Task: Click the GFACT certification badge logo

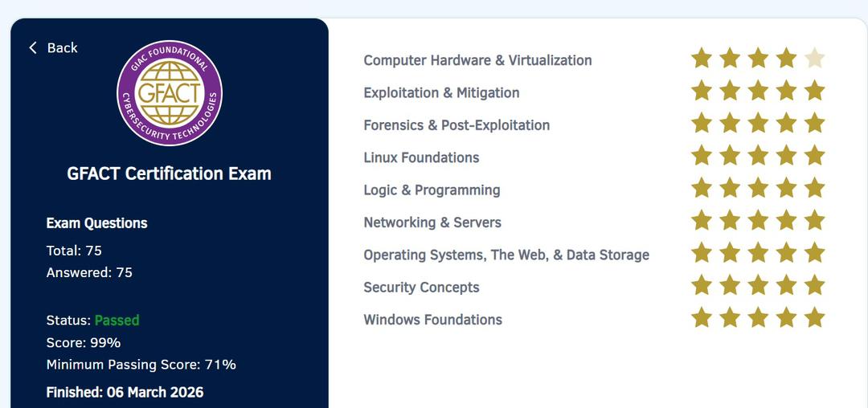Action: [170, 93]
